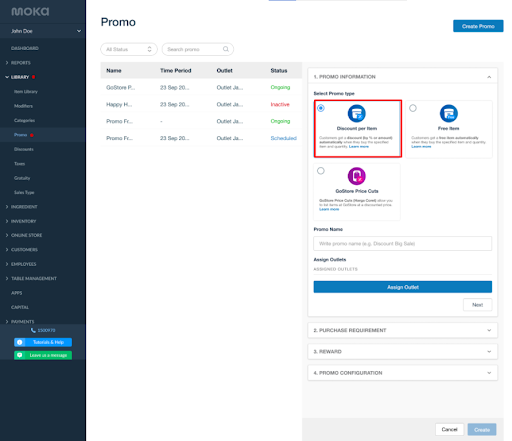
Task: Click the info icon on Tutorials & Help
Action: 20,342
